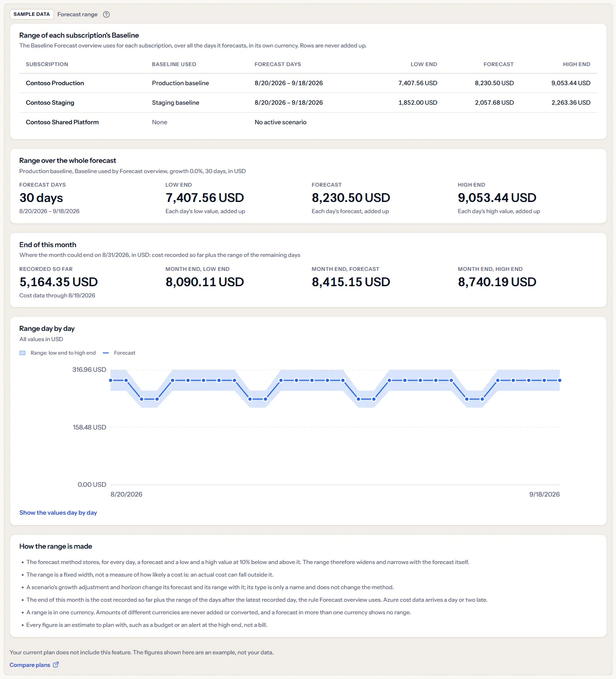This screenshot has width=616, height=679.
Task: Click the forecast days cell for Contoso Staging
Action: [289, 103]
